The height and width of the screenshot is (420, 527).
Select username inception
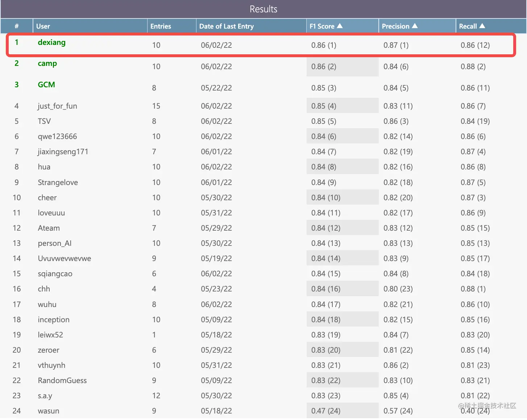(54, 319)
